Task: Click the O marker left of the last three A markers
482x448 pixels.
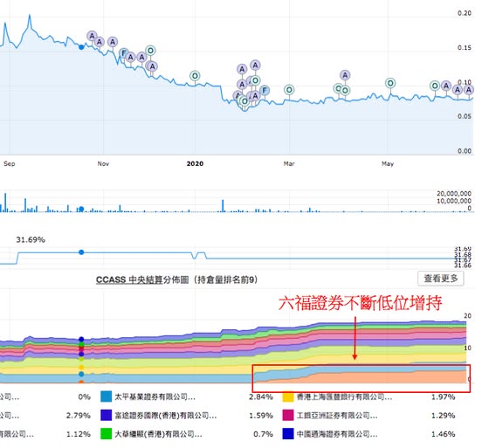Action: [435, 86]
